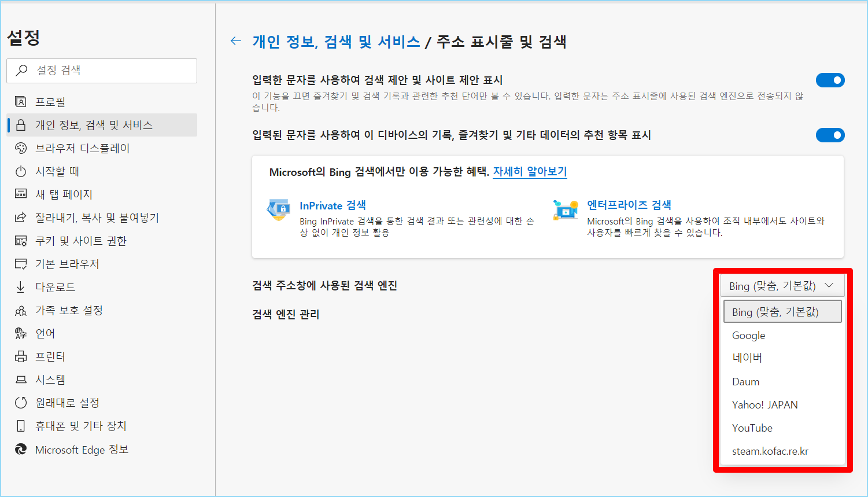868x497 pixels.
Task: Click the family safety icon
Action: tap(21, 311)
